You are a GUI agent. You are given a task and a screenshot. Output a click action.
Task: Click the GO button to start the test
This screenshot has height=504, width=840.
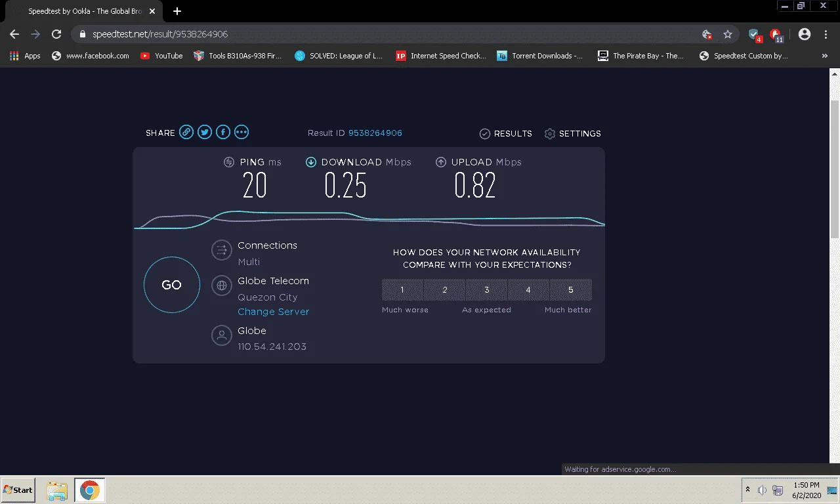[x=171, y=285]
